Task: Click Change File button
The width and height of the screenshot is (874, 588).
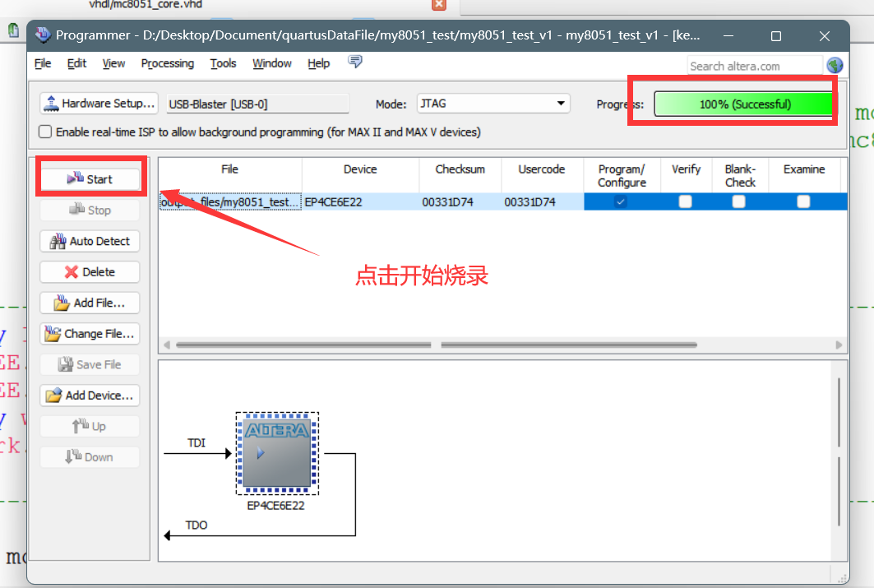Action: click(90, 333)
